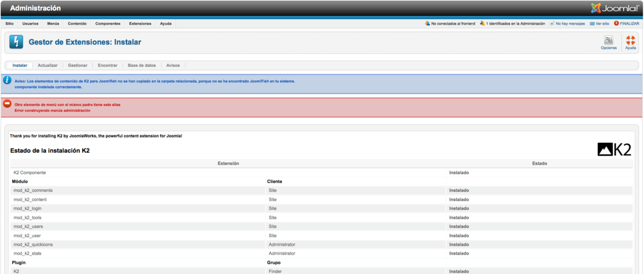This screenshot has height=274, width=644.
Task: Click the Módulo section label
Action: click(20, 181)
